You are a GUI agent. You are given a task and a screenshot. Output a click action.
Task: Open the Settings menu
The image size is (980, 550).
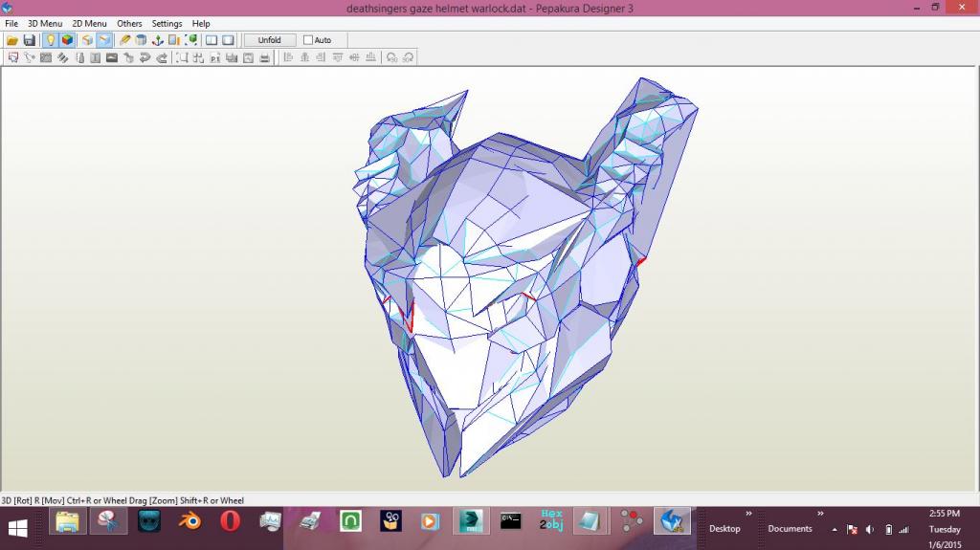tap(167, 24)
